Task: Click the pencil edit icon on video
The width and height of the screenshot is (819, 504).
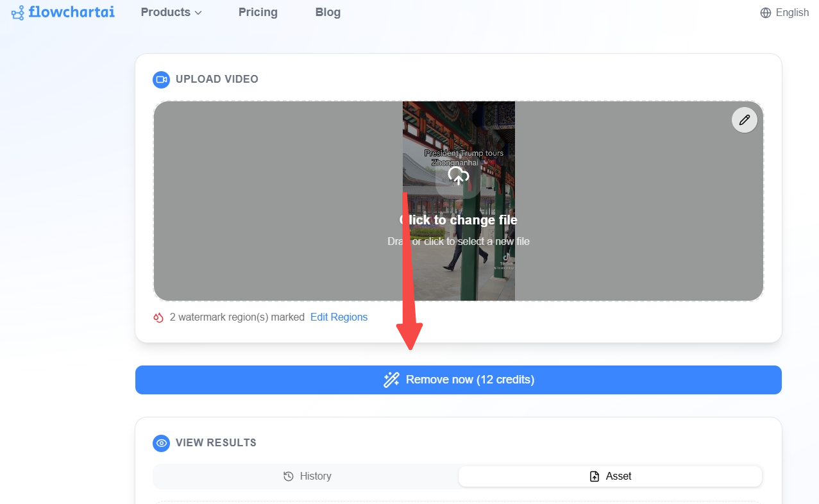Action: 745,120
